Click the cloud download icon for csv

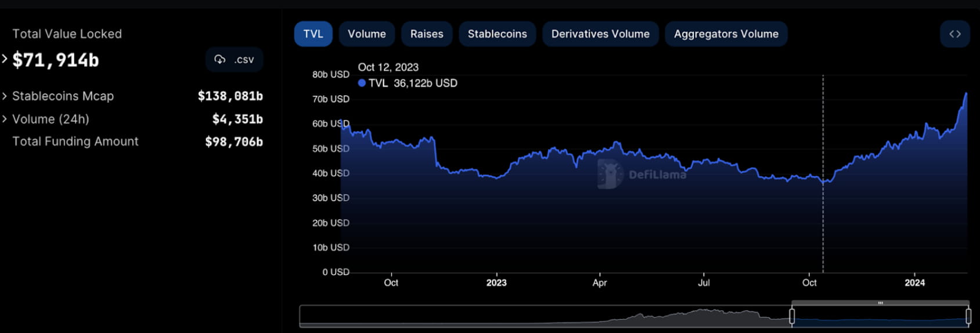pyautogui.click(x=220, y=60)
